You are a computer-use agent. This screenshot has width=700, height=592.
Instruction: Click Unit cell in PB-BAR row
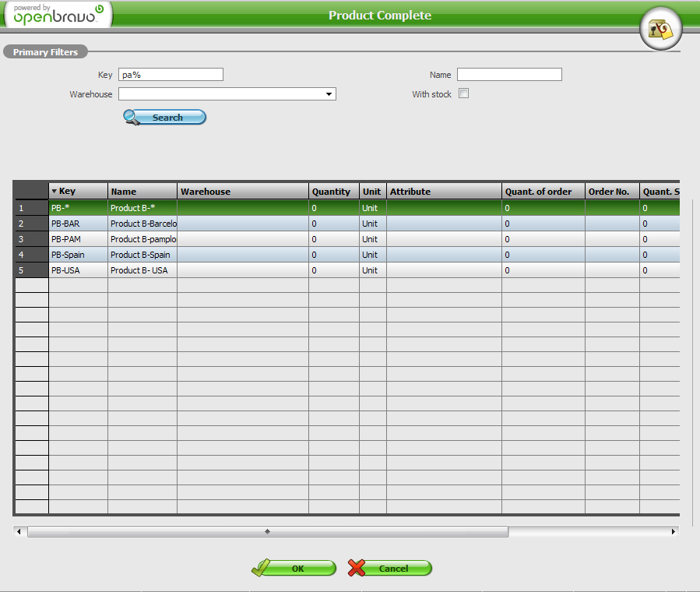[x=373, y=224]
